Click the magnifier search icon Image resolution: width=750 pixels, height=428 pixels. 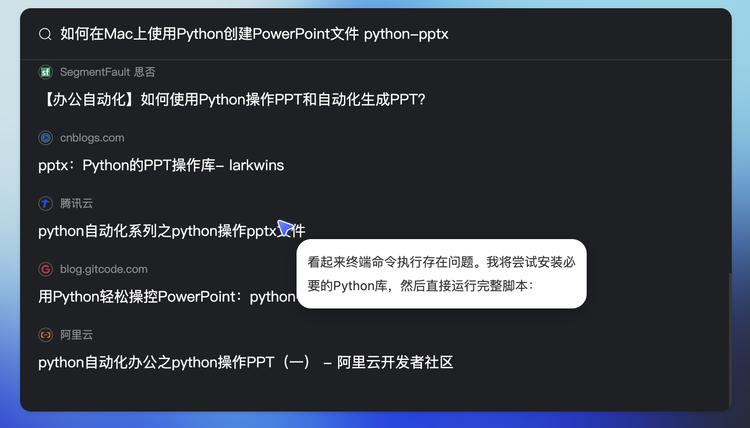pyautogui.click(x=45, y=34)
